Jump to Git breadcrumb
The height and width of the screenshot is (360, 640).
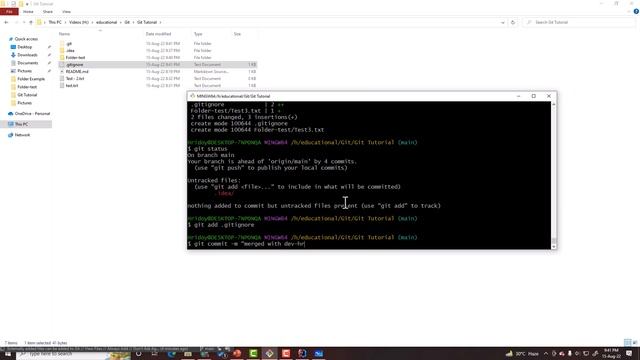[x=127, y=22]
